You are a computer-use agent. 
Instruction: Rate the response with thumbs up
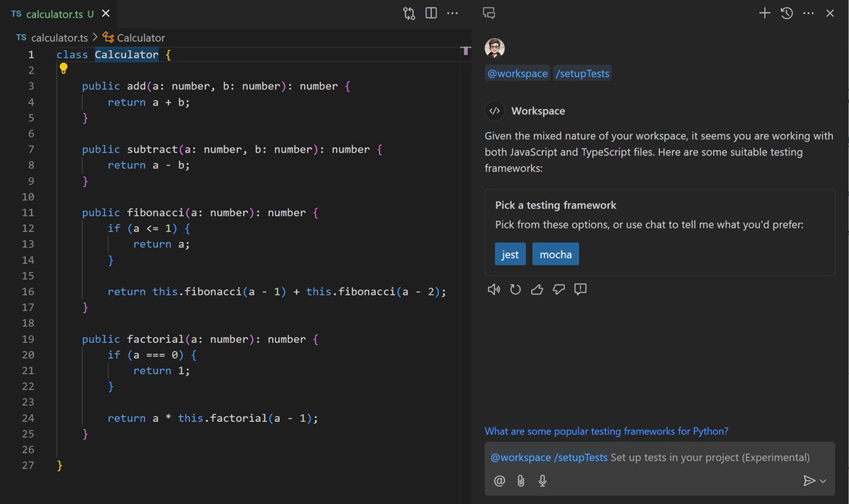(x=537, y=288)
